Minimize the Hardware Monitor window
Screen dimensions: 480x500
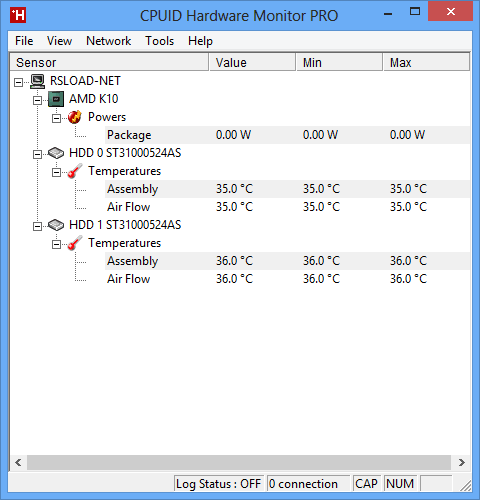[388, 13]
